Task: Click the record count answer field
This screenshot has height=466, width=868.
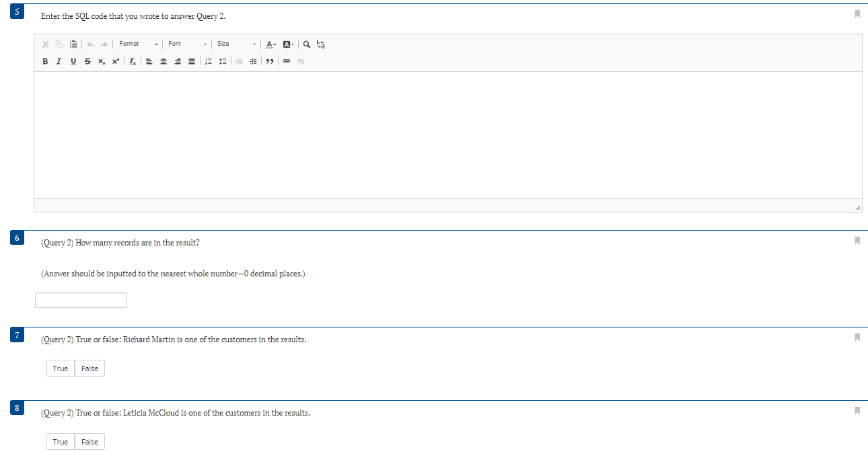Action: [81, 300]
